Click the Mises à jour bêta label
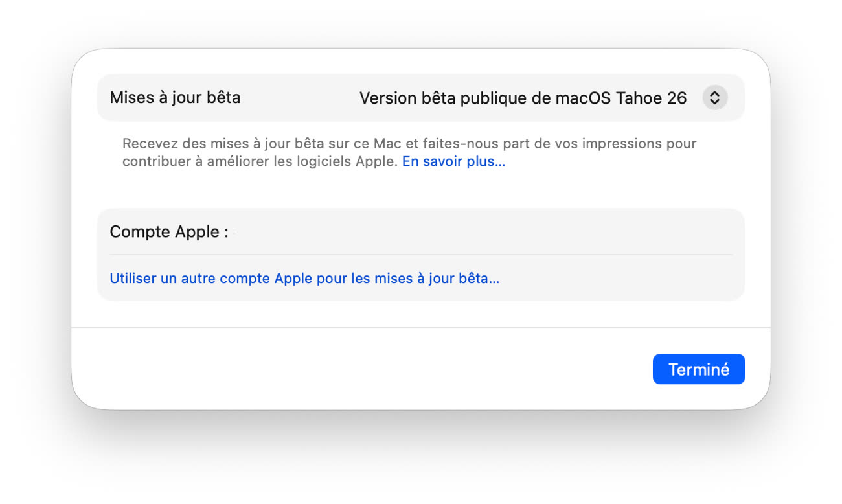 [x=175, y=98]
